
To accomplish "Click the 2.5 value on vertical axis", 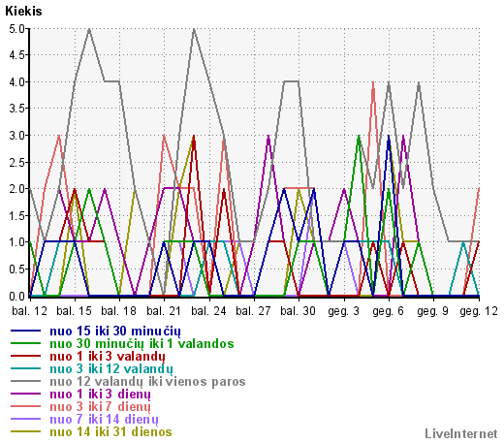I will click(16, 163).
